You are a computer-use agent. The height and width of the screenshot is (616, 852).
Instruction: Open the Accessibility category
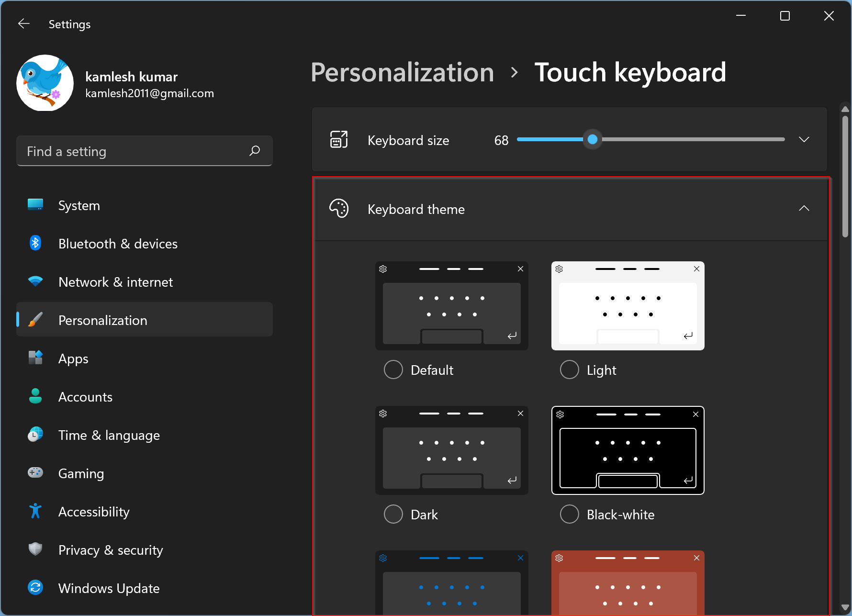point(145,512)
